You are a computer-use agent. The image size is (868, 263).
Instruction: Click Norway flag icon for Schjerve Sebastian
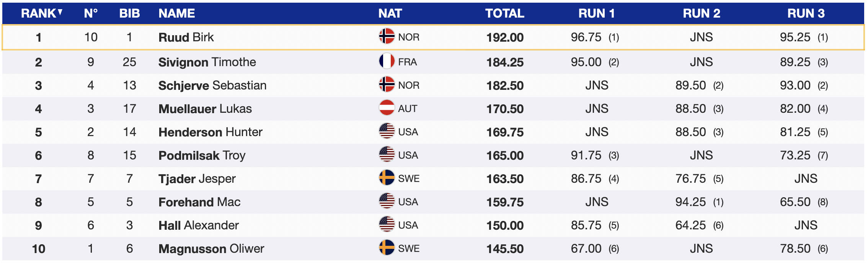[387, 85]
